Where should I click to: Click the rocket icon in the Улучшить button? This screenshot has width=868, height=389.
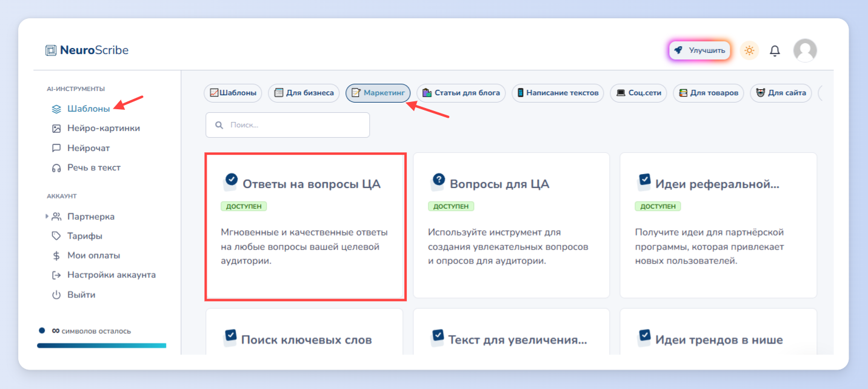[679, 50]
